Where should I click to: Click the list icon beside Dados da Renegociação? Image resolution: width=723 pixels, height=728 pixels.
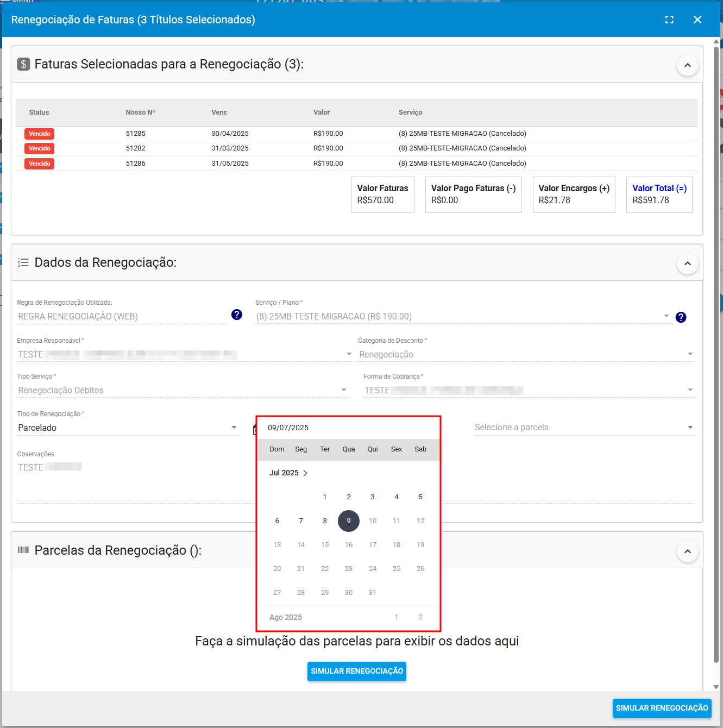click(23, 262)
